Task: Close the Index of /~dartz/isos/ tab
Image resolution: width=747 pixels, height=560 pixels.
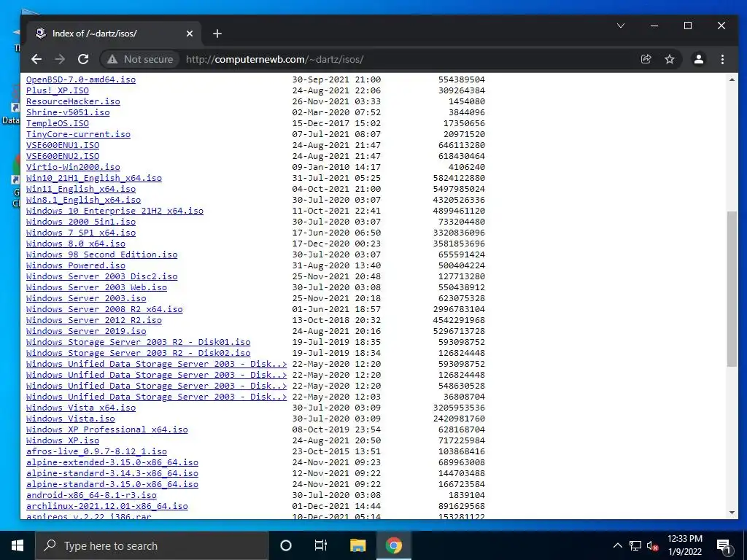Action: click(190, 34)
